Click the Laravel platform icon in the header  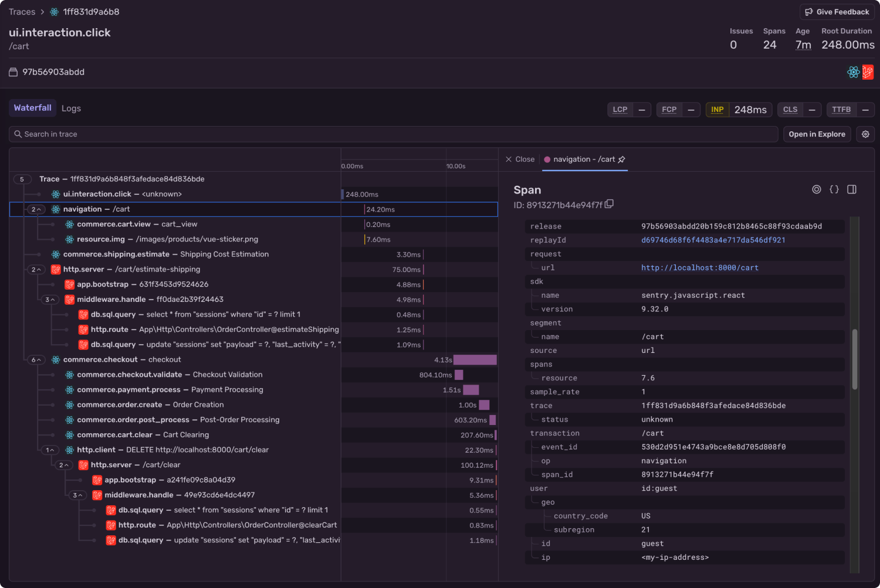868,72
